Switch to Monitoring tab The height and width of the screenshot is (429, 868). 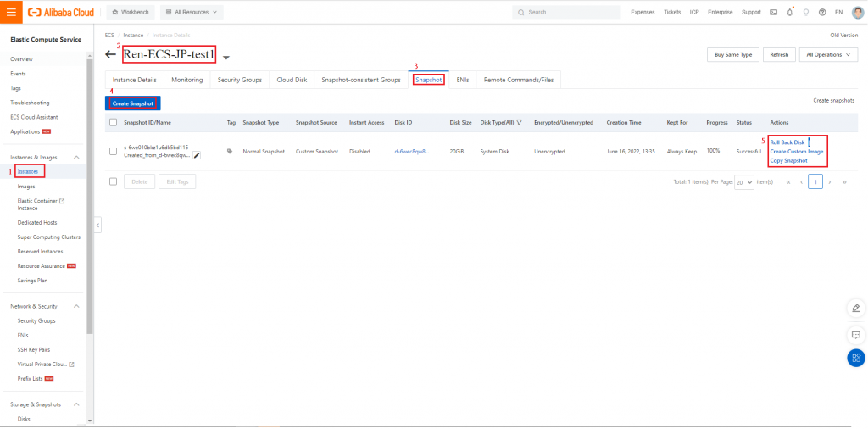187,80
